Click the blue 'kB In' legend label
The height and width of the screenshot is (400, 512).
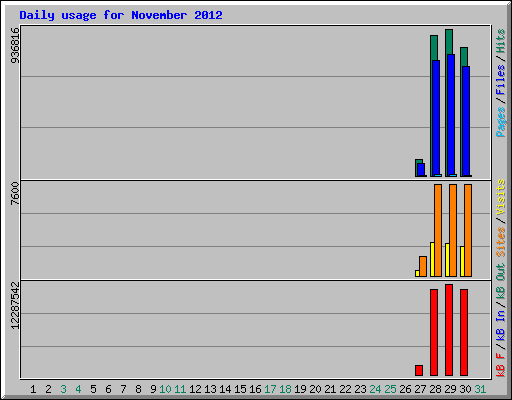500,325
